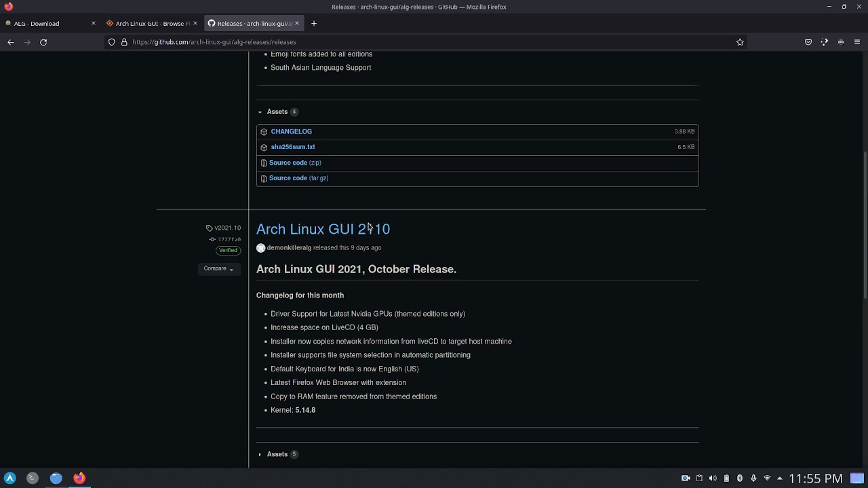The height and width of the screenshot is (488, 868).
Task: Open commit 1727fa0 link
Action: (224, 239)
